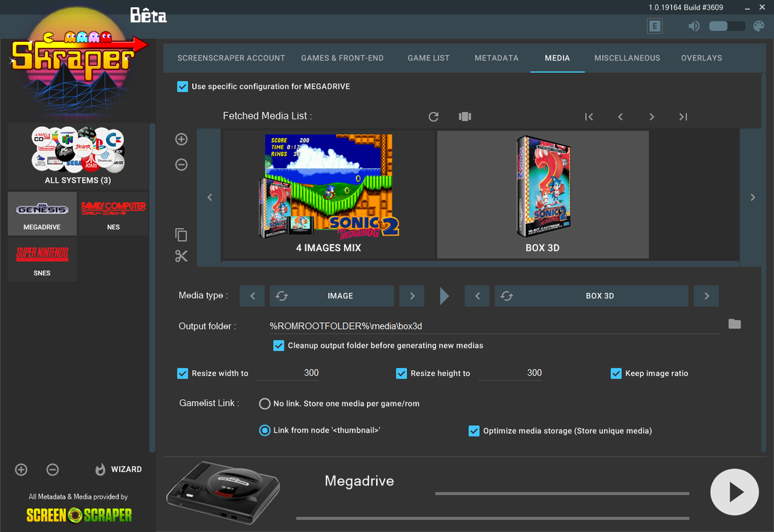Click the Megadrive console image
The image size is (774, 532).
223,491
